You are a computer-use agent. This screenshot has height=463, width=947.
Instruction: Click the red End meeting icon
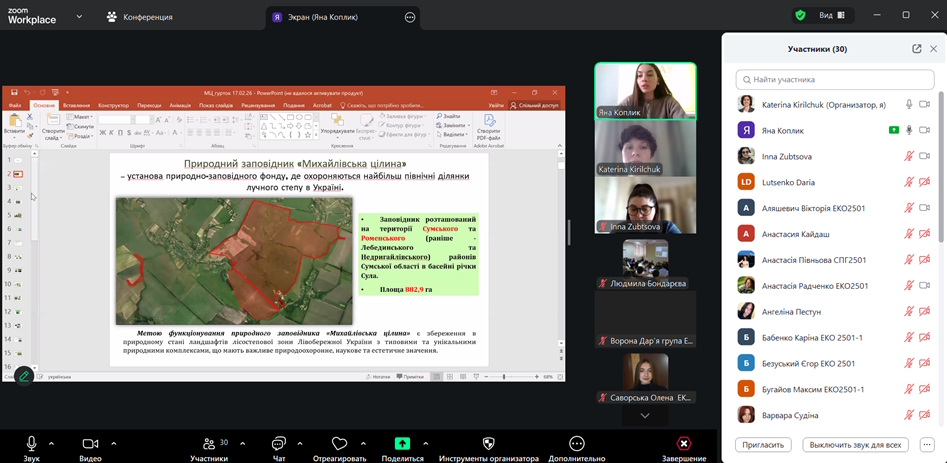tap(684, 443)
